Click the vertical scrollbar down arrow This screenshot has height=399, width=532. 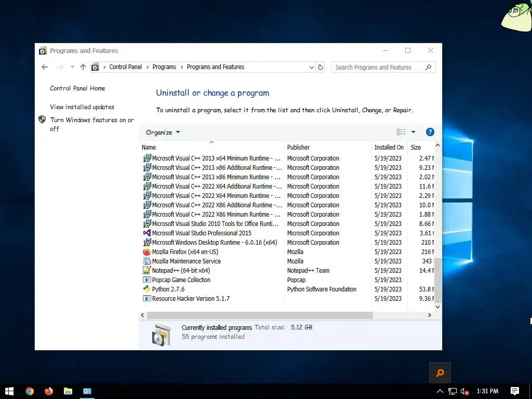click(437, 307)
